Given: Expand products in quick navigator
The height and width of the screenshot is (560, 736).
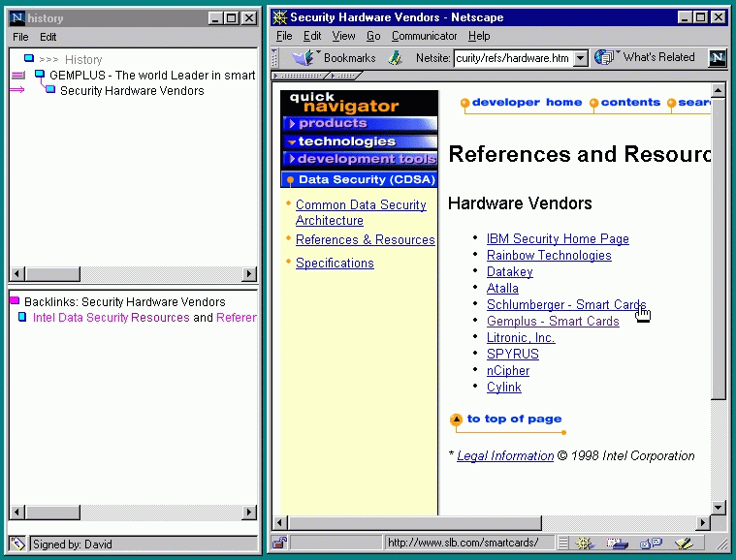Looking at the screenshot, I should pyautogui.click(x=360, y=123).
